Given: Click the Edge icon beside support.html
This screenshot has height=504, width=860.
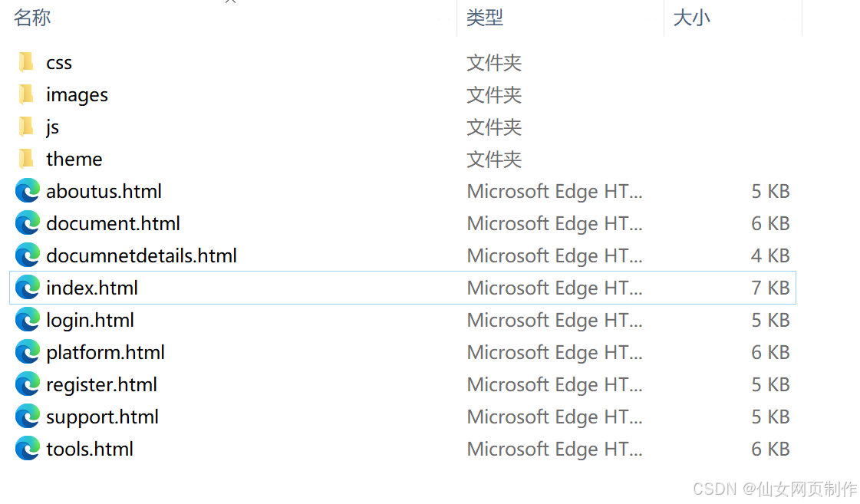Looking at the screenshot, I should [27, 417].
